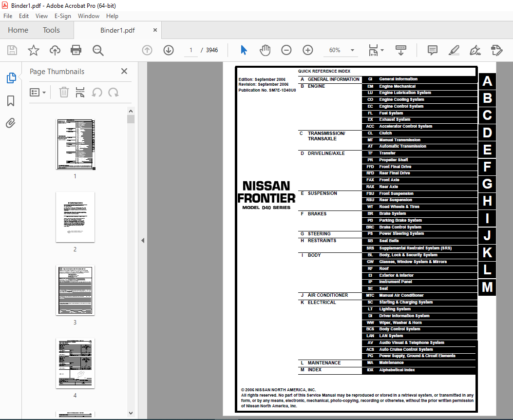
Task: Click section tab letter D
Action: [487, 133]
